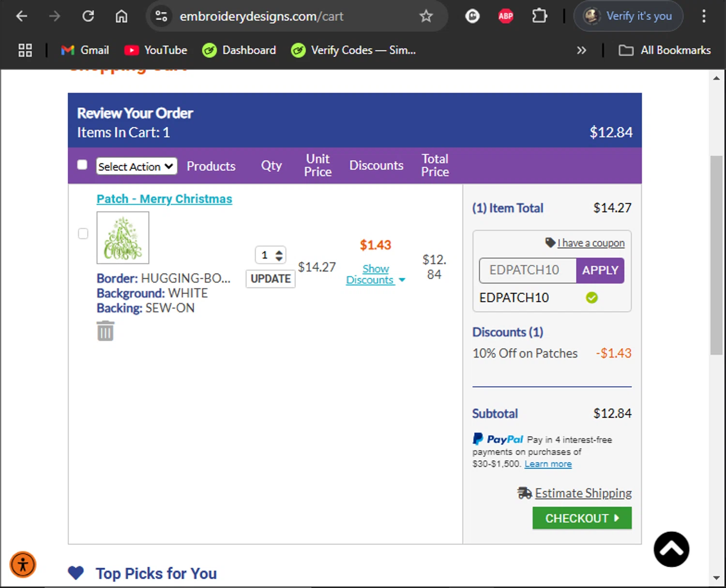Open the YouTube bookmark

pyautogui.click(x=155, y=50)
